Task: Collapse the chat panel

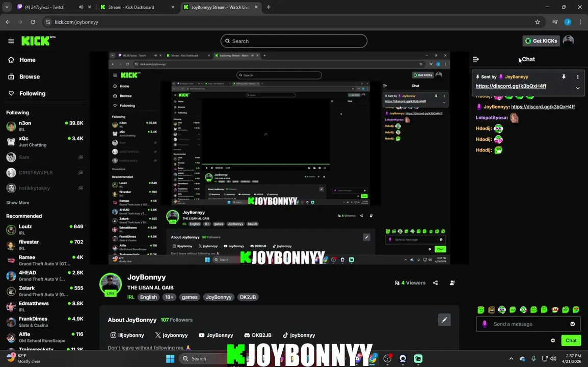Action: (475, 59)
